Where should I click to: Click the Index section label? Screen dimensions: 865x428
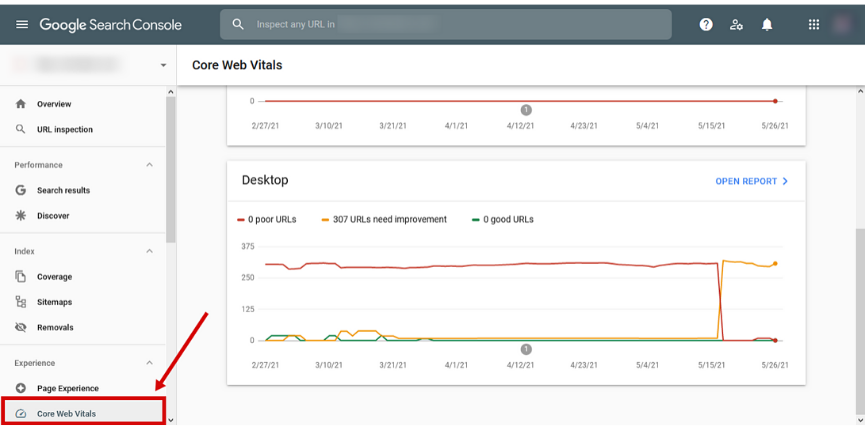[x=24, y=251]
